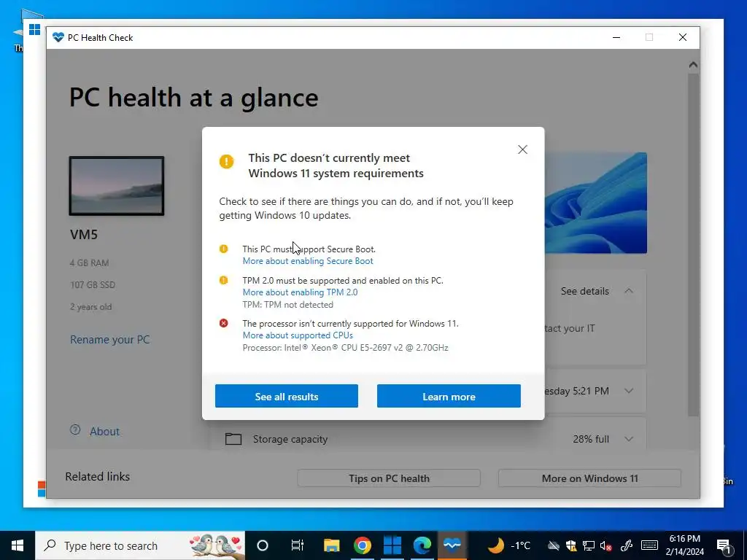The height and width of the screenshot is (560, 747).
Task: Click the '107 GB SSD' spec text
Action: (93, 285)
